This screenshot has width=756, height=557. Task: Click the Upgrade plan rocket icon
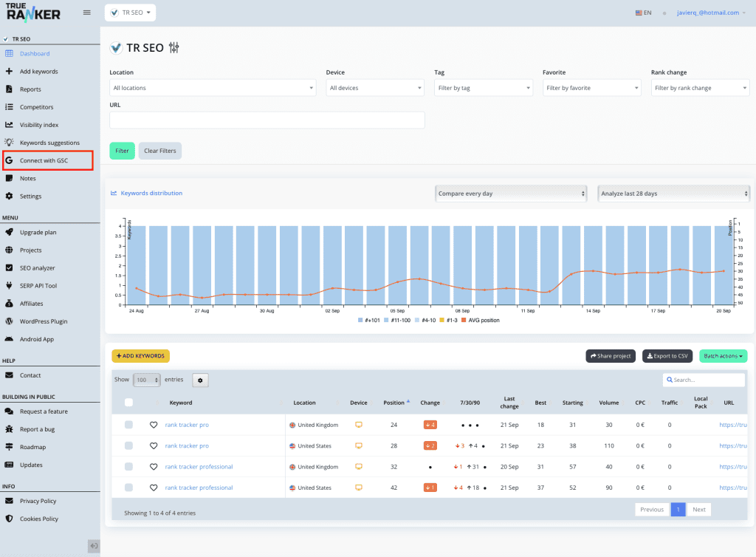[x=9, y=232]
